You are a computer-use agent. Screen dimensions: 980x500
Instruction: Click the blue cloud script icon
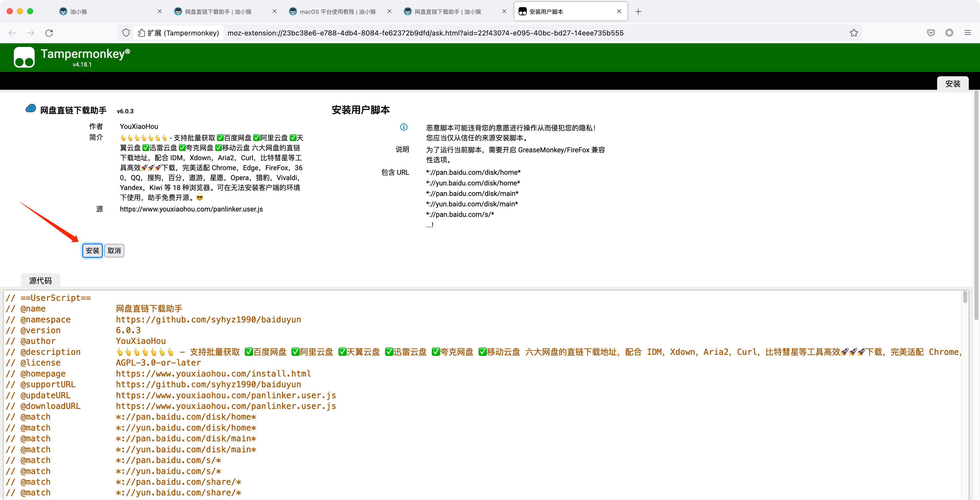coord(31,108)
